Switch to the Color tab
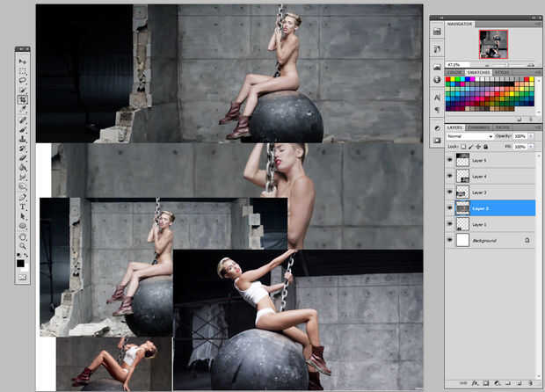 454,72
